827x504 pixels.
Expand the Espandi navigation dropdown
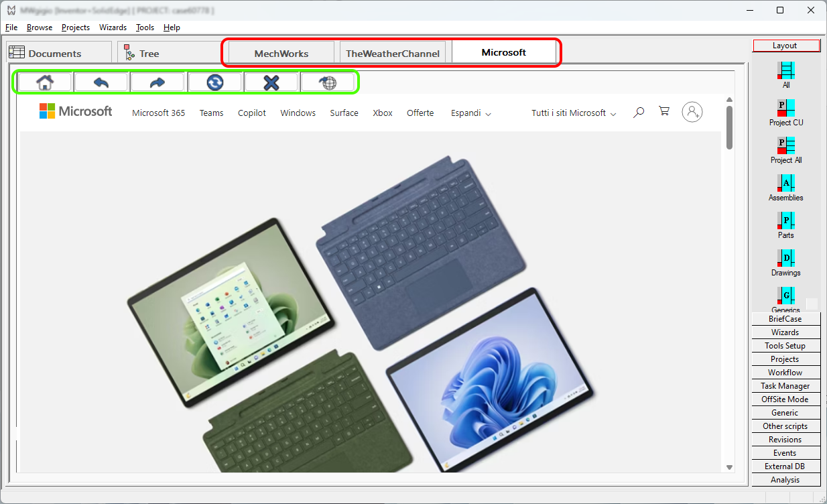[x=471, y=113]
